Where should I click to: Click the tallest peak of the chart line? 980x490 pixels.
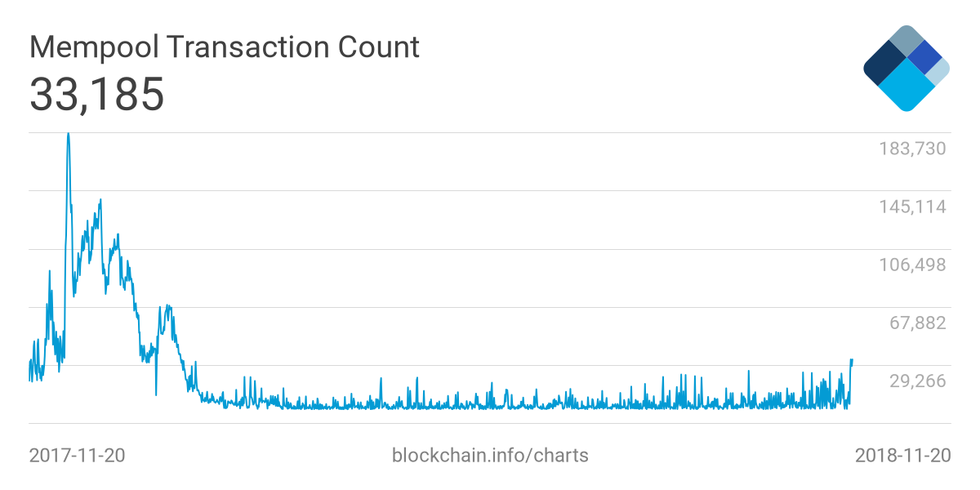pos(68,135)
